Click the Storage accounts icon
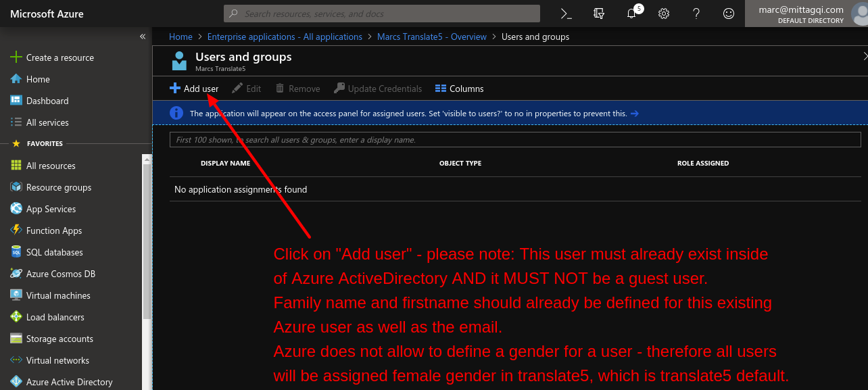The image size is (868, 390). pyautogui.click(x=16, y=339)
